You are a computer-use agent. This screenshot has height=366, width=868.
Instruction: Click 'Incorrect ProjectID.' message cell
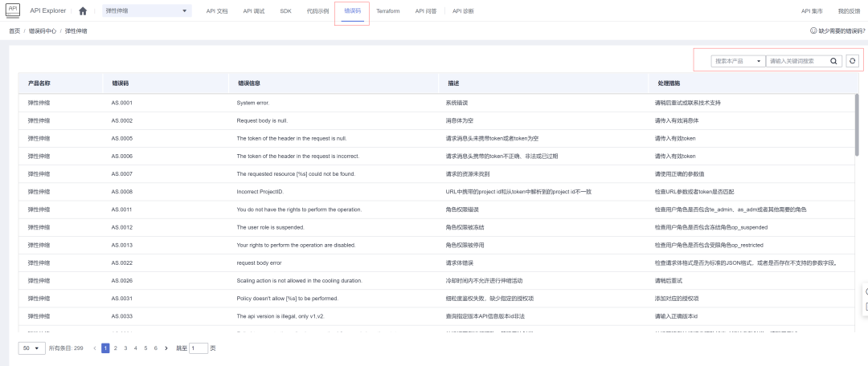click(x=260, y=192)
